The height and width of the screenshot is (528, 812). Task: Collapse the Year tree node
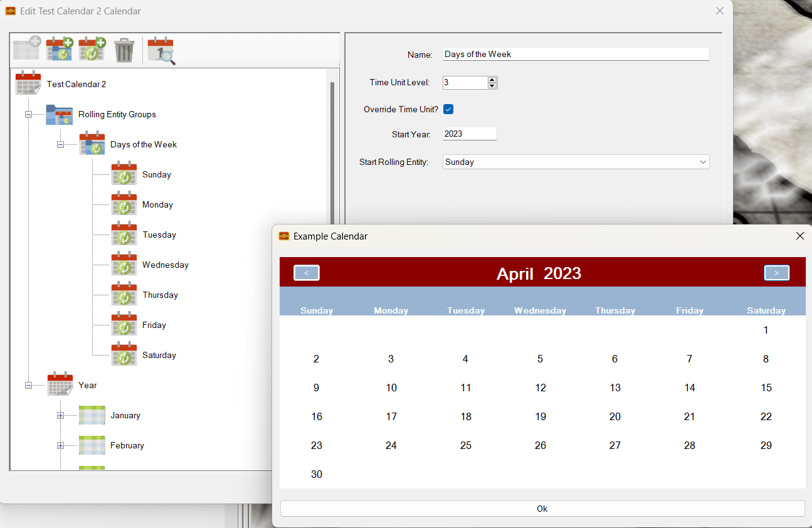(29, 385)
